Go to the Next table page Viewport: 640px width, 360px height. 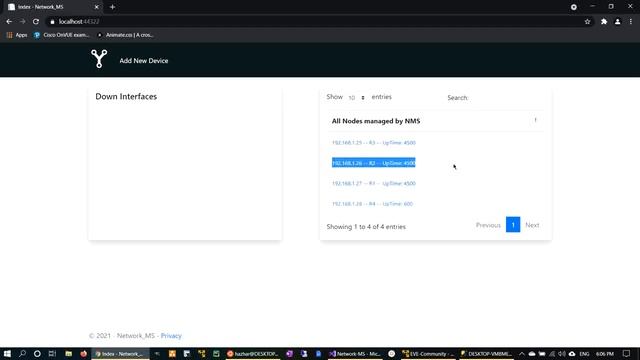532,225
